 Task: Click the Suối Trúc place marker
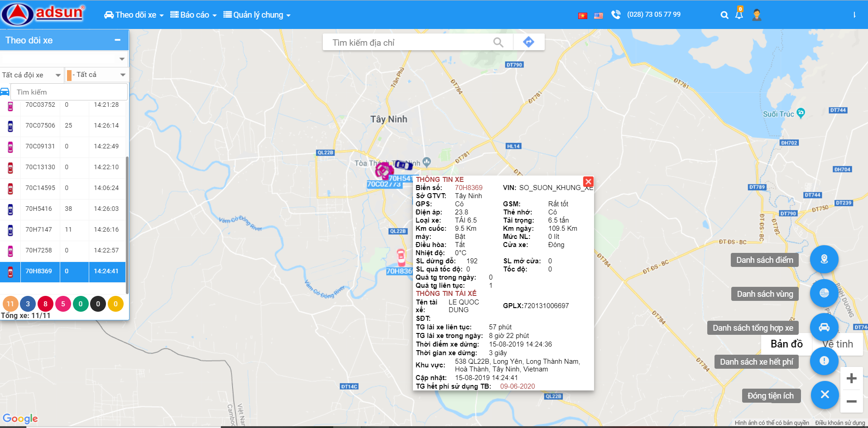[x=801, y=113]
